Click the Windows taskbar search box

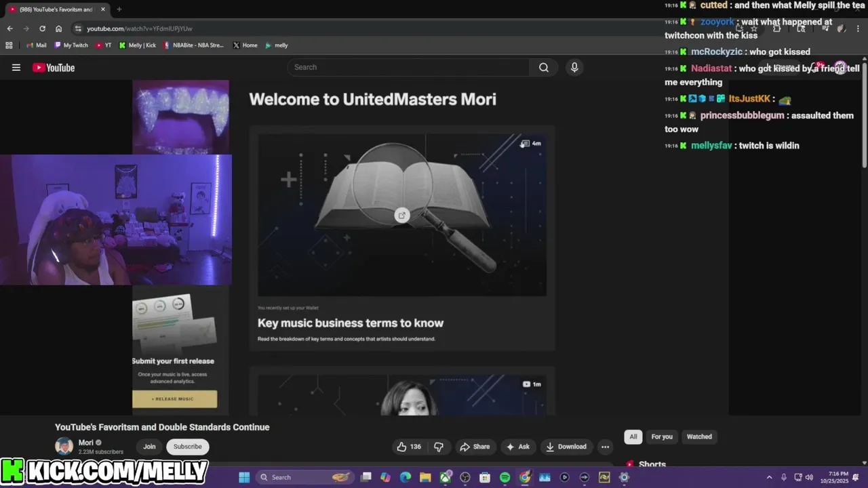coord(305,477)
